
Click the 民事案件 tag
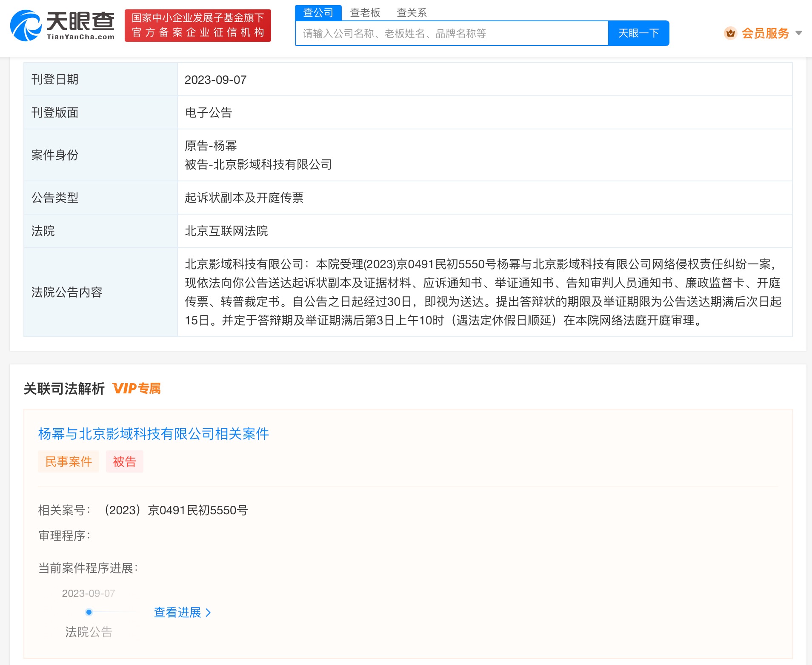69,461
